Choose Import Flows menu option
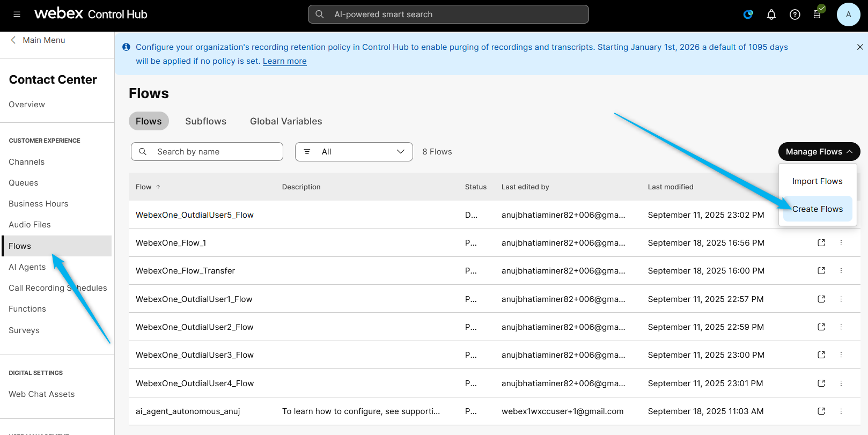 pyautogui.click(x=817, y=181)
